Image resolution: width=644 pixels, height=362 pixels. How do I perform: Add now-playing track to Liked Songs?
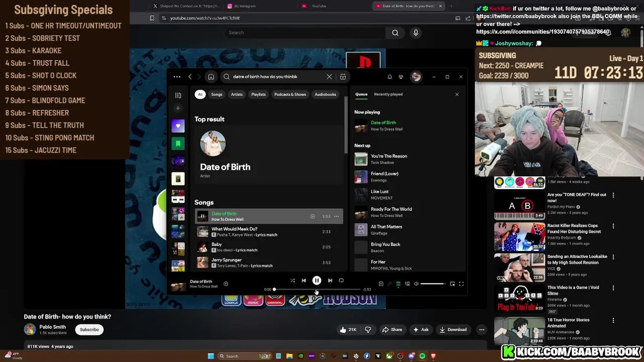point(226,284)
